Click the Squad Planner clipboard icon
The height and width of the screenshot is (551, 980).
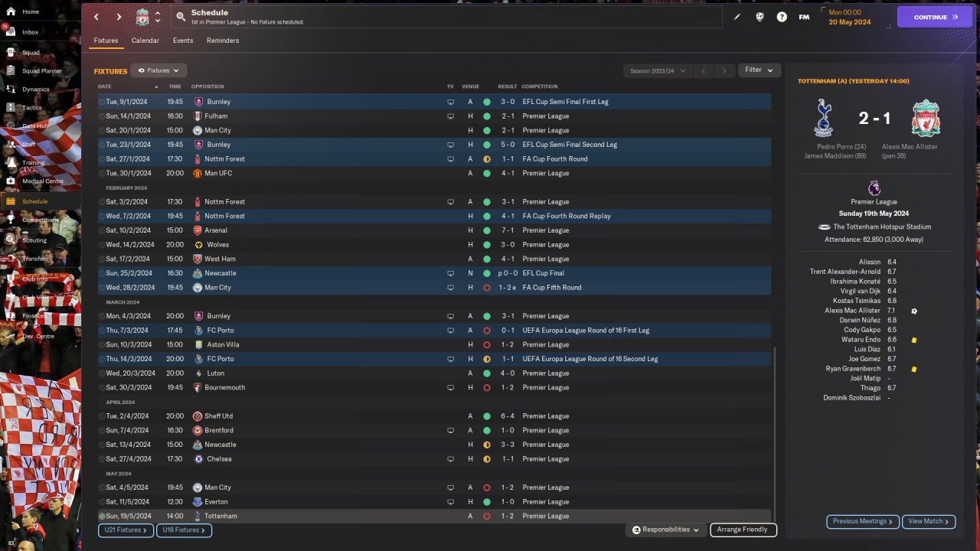(x=10, y=70)
